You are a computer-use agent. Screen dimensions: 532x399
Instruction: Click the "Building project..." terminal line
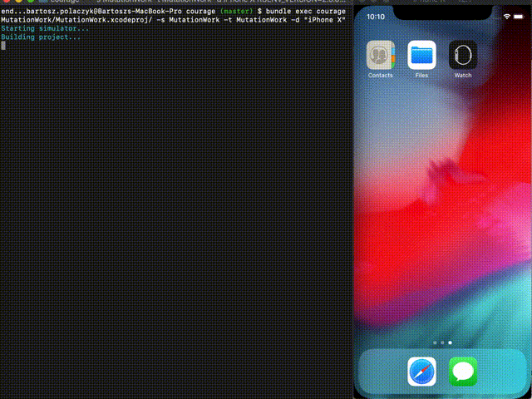point(41,37)
